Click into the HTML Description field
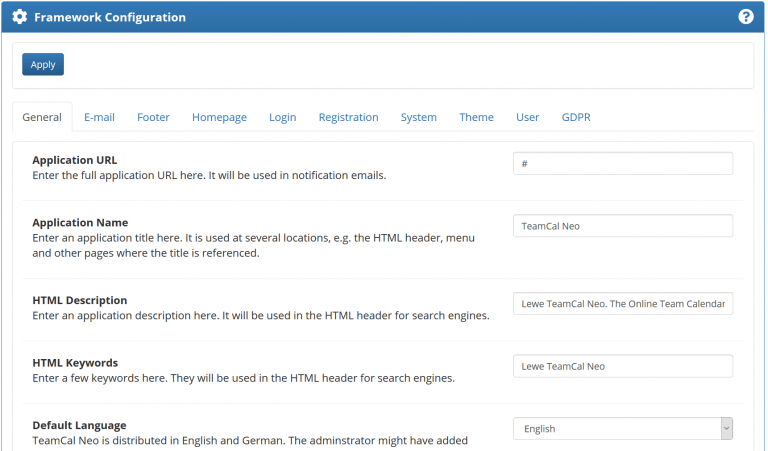Image resolution: width=768 pixels, height=451 pixels. click(x=622, y=303)
